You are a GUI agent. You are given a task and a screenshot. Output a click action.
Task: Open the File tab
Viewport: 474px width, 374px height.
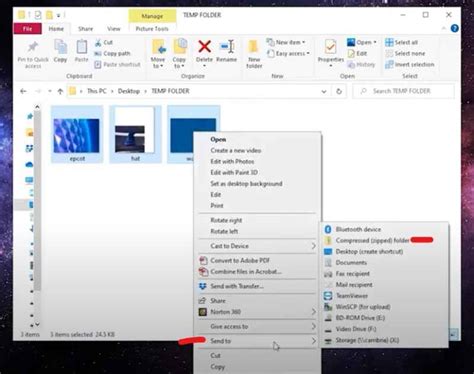tap(28, 29)
